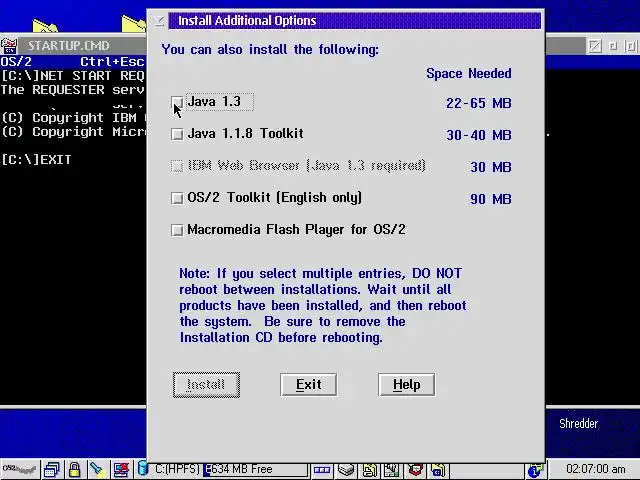Click the blue information icon near clock

pyautogui.click(x=535, y=470)
